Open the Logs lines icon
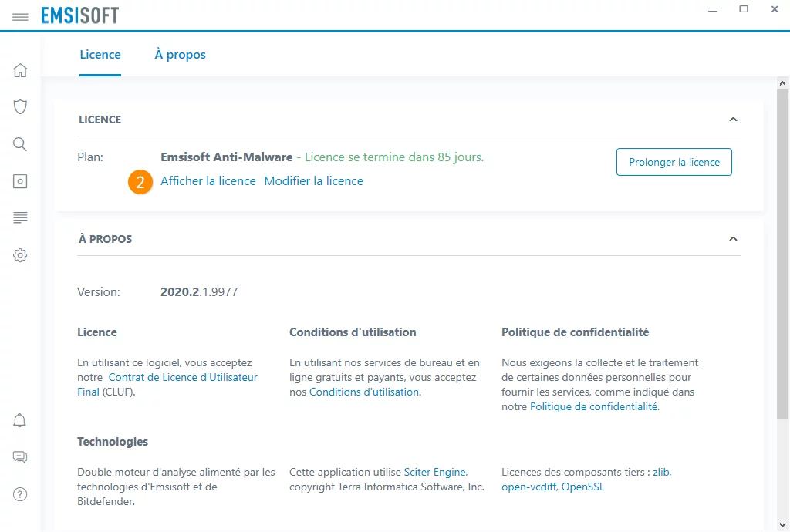This screenshot has width=790, height=532. pos(20,217)
